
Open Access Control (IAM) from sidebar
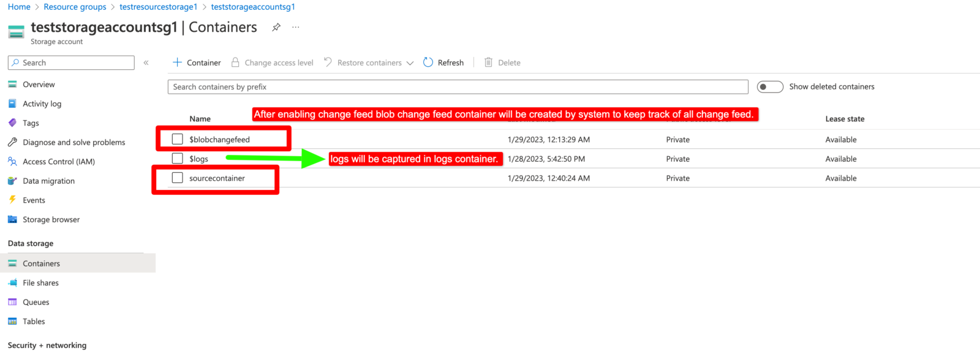[x=59, y=162]
